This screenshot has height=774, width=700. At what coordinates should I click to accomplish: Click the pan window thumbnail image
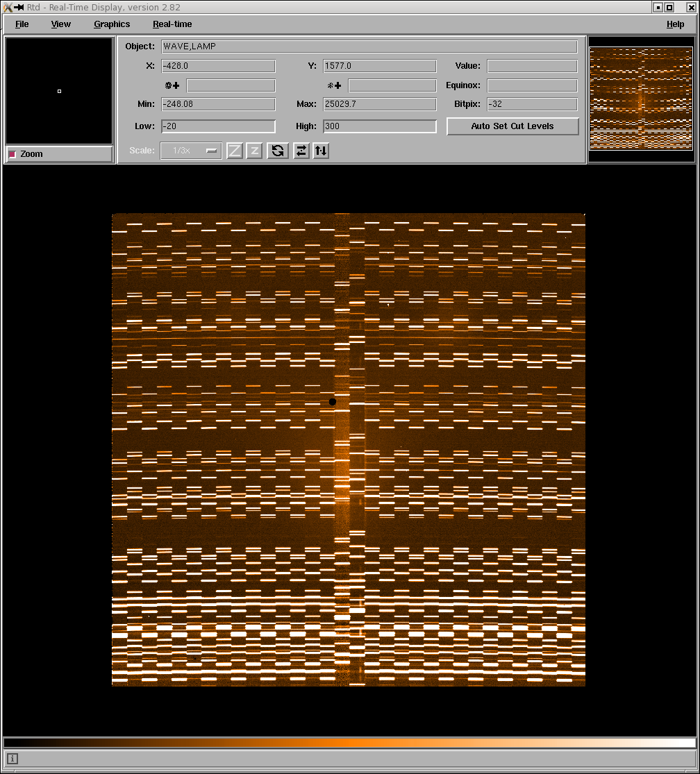pyautogui.click(x=641, y=98)
